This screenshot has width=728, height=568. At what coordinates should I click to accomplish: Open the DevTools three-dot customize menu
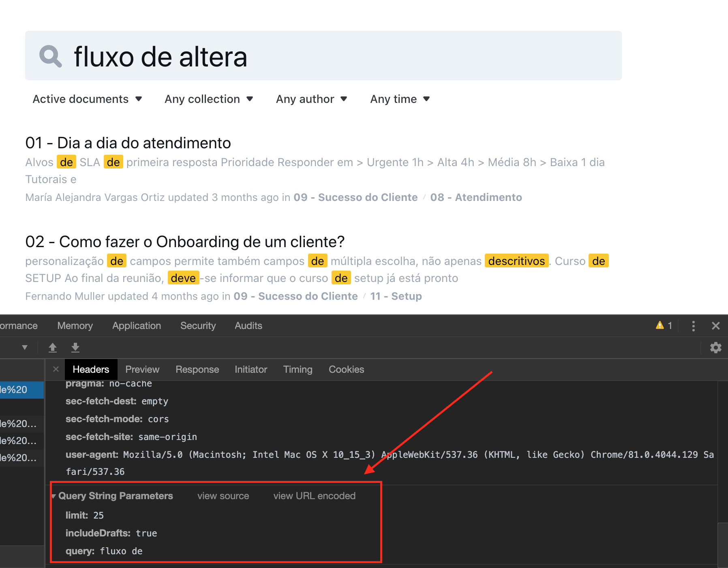click(694, 326)
